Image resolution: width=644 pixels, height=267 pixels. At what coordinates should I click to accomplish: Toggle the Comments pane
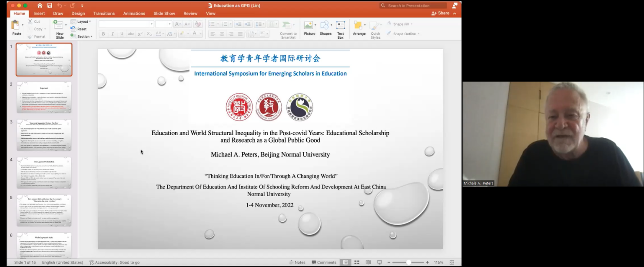pos(323,262)
